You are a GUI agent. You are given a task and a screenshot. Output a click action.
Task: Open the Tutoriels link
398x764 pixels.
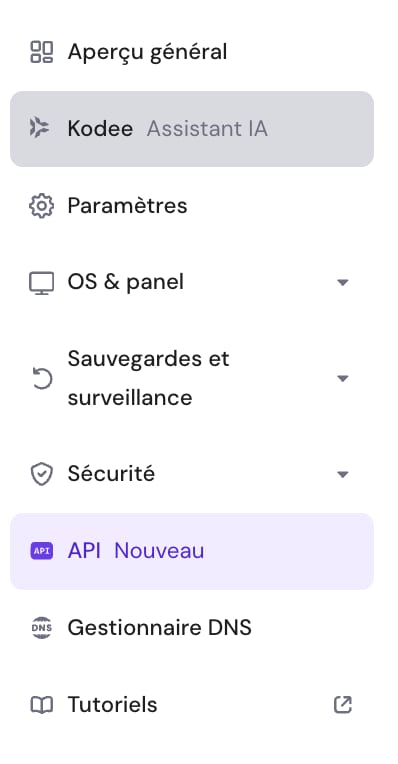192,705
